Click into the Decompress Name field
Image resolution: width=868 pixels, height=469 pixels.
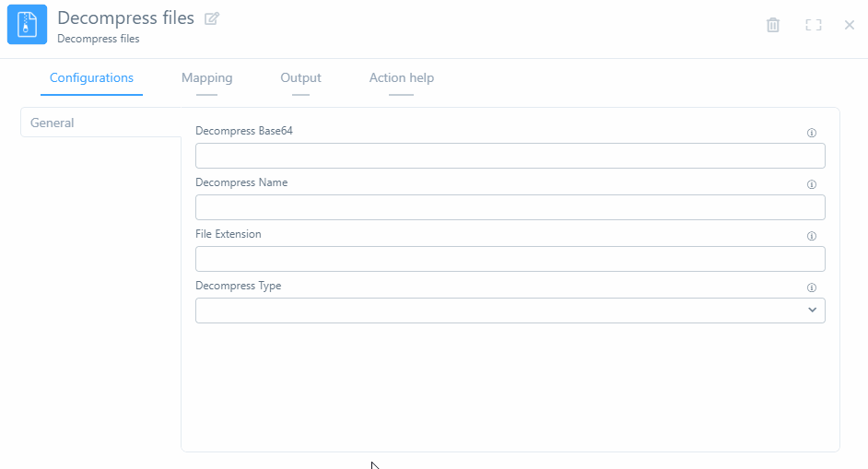[x=510, y=207]
